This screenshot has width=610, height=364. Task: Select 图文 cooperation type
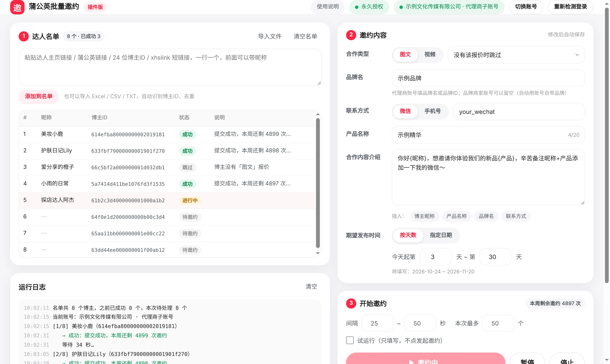click(406, 54)
